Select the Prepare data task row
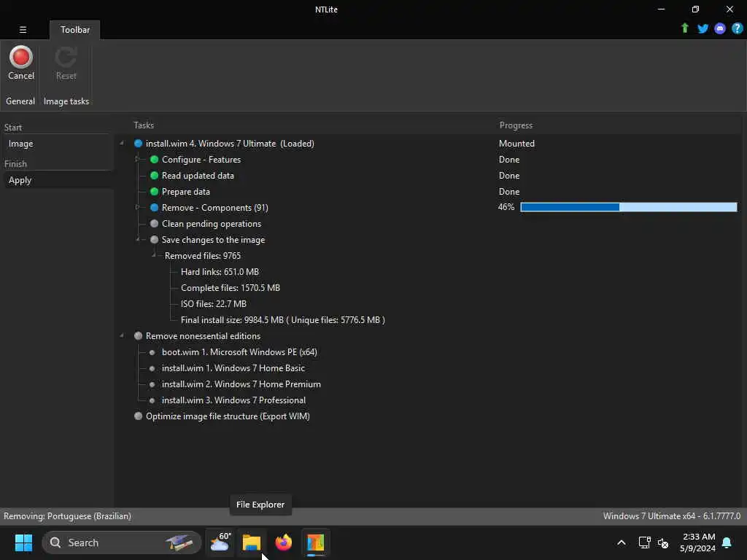 click(186, 192)
